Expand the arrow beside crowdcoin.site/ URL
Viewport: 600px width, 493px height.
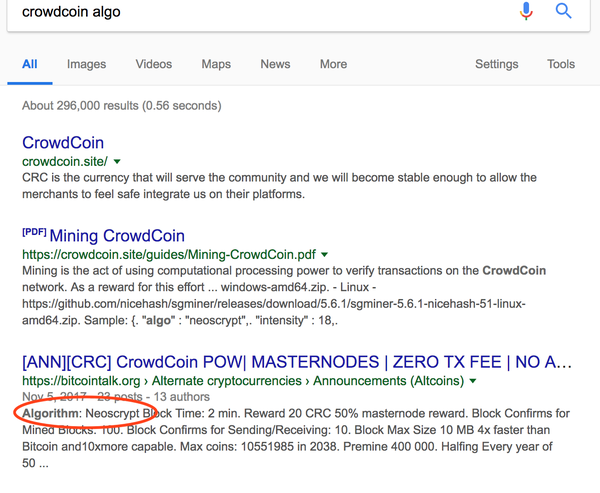(x=118, y=161)
